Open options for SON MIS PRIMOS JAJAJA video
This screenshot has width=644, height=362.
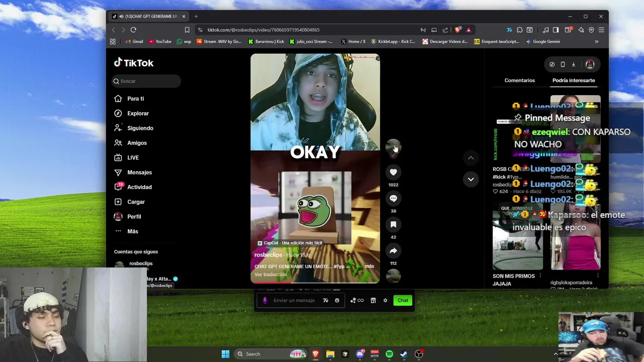(x=540, y=276)
